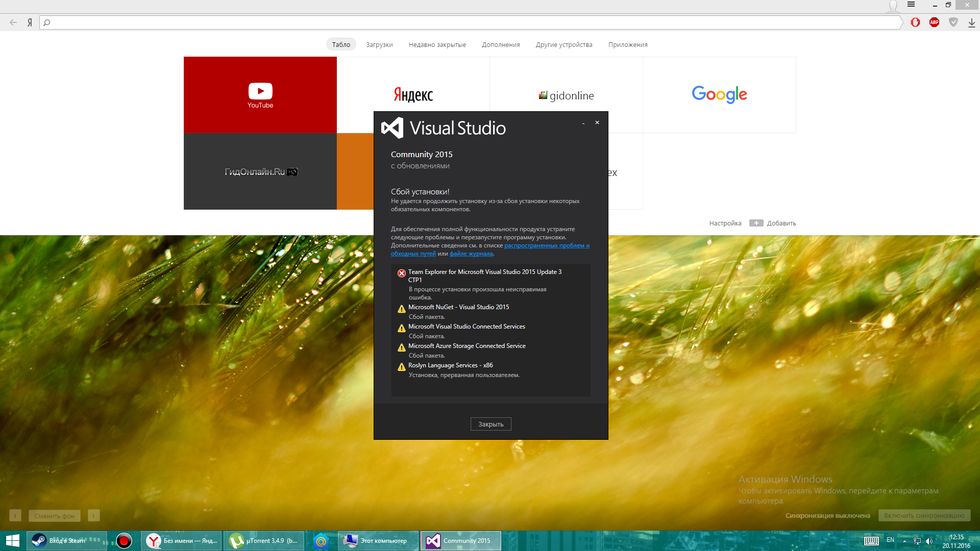Click the EN language indicator
This screenshot has height=551, width=980.
(890, 540)
